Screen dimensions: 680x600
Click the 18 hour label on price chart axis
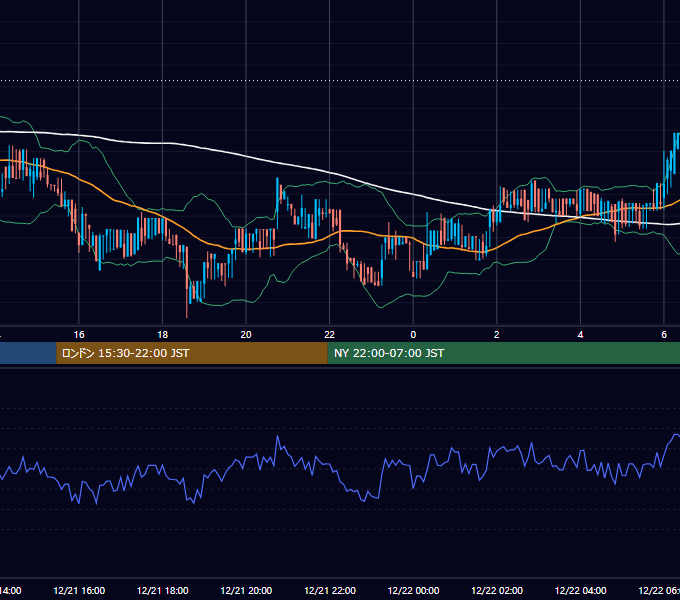(x=163, y=335)
